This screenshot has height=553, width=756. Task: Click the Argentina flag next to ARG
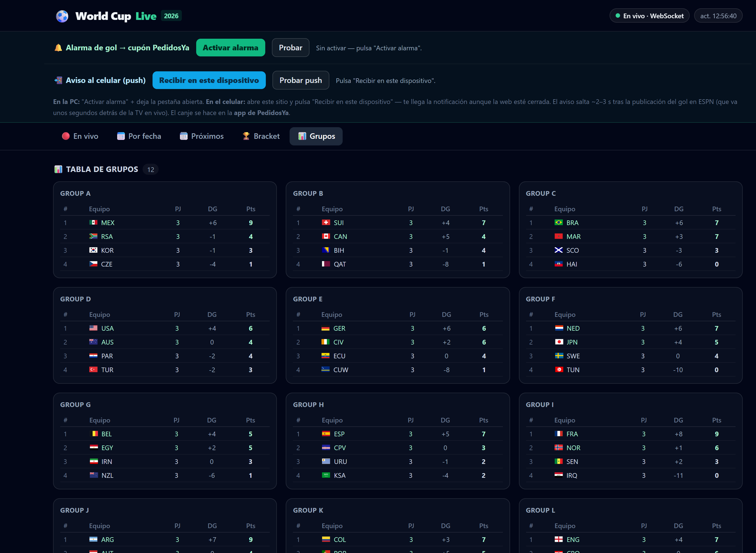point(93,539)
